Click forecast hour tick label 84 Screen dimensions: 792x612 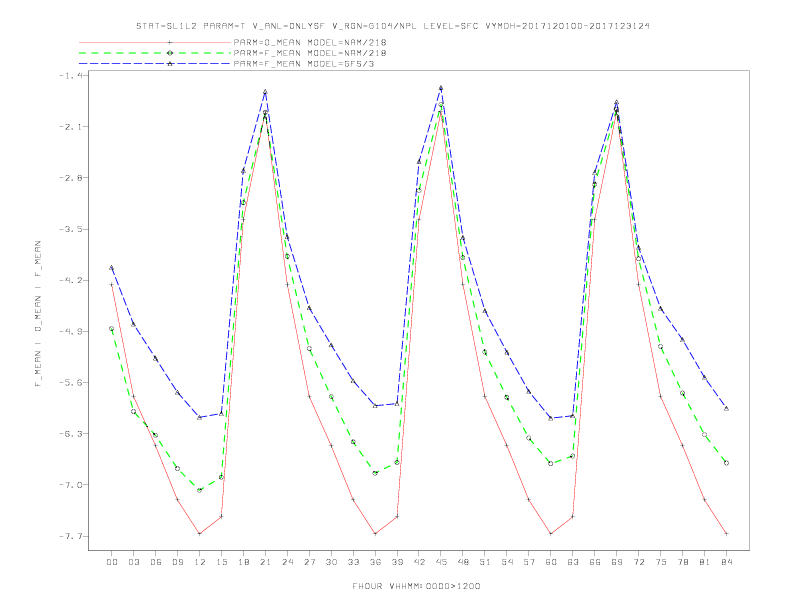coord(726,562)
